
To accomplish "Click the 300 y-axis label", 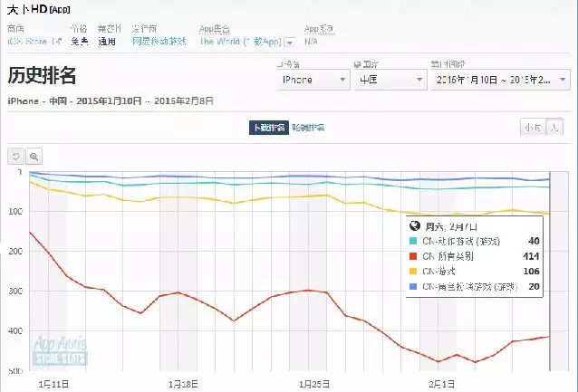I will pos(15,291).
